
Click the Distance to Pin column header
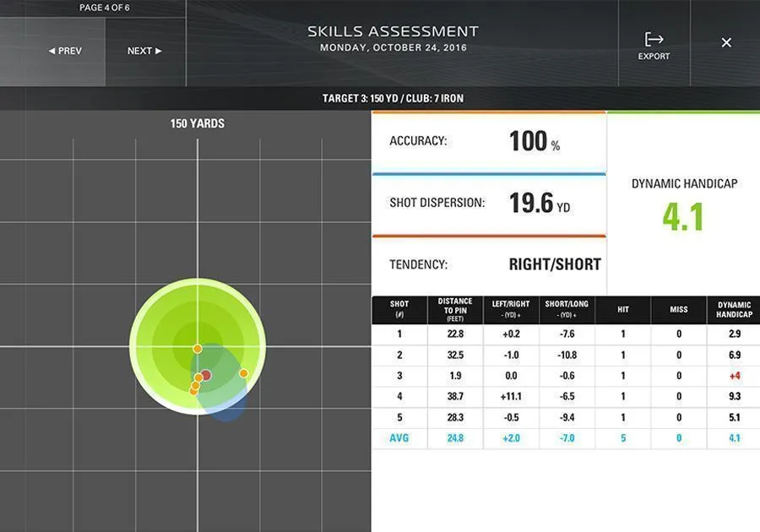pos(455,310)
